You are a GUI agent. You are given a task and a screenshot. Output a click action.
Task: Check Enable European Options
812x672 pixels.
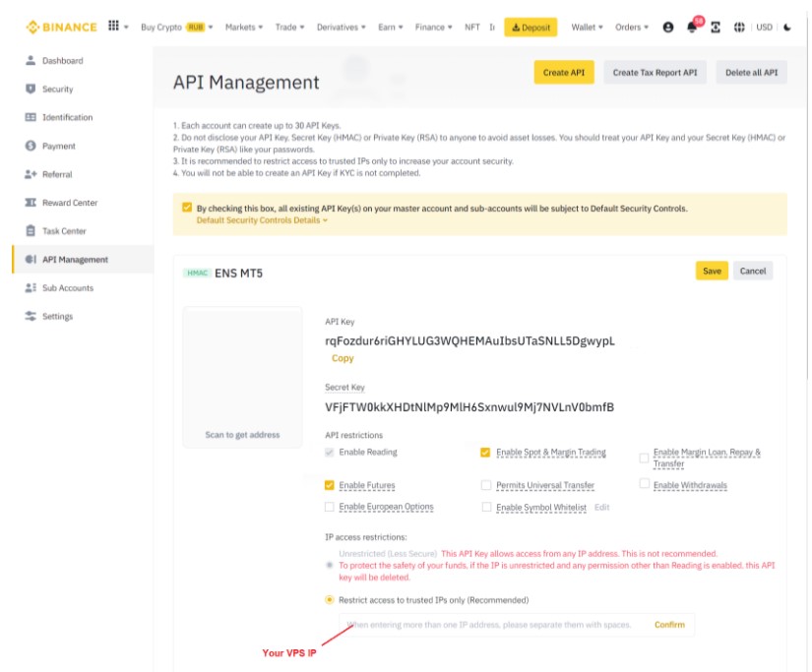pos(330,507)
